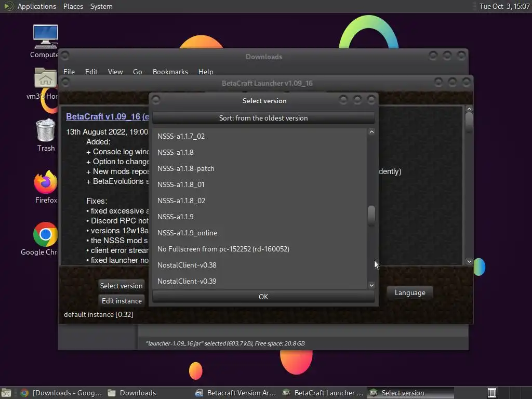Click the version list scrollbar thumb
This screenshot has height=399, width=532.
tap(371, 215)
